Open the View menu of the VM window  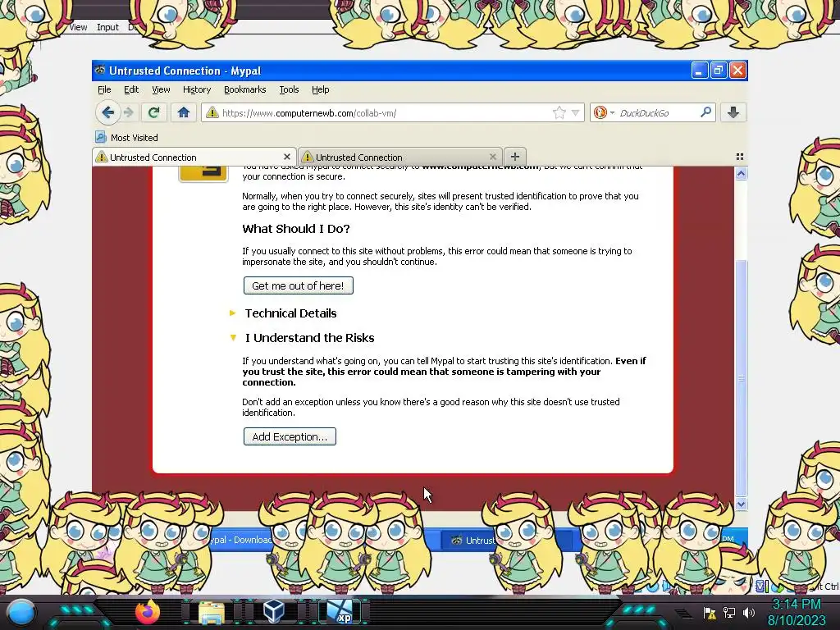point(78,27)
